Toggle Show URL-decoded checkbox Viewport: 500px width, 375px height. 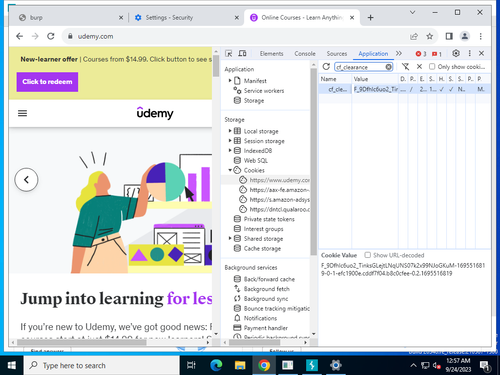(x=367, y=255)
